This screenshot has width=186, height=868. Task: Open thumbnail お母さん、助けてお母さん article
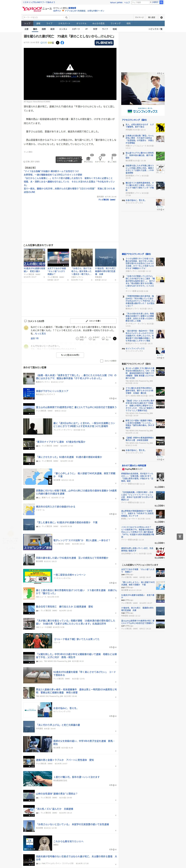pyautogui.click(x=82, y=258)
